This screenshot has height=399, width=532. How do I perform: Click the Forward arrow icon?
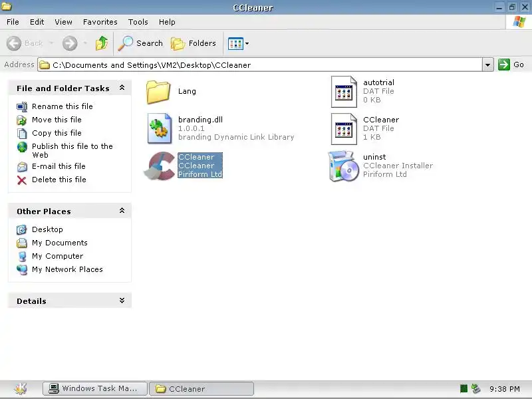(x=70, y=43)
